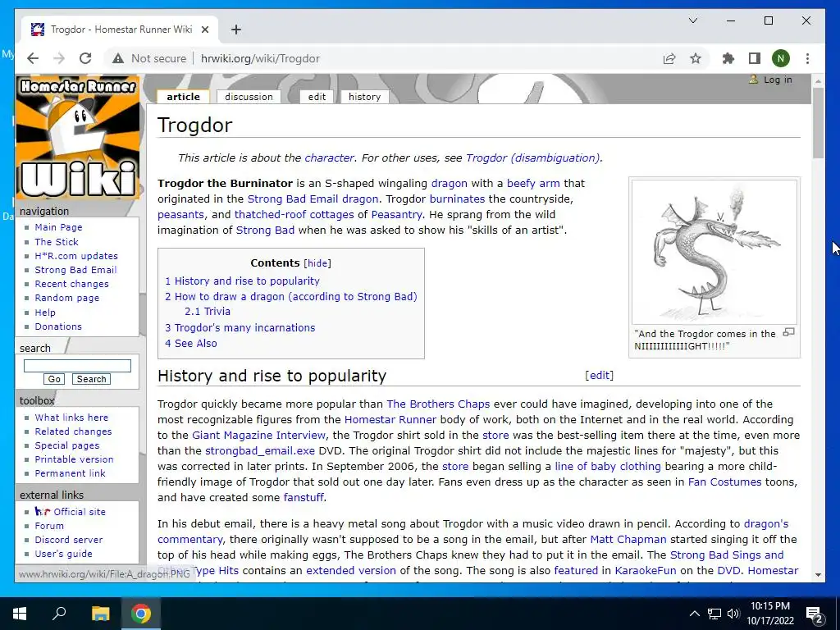
Task: Jump to See Also in contents
Action: 190,344
